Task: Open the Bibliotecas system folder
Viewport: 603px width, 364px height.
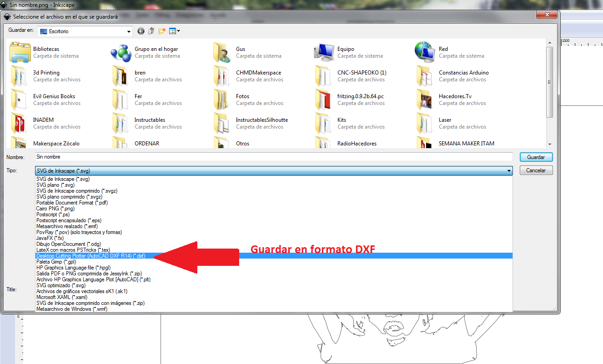Action: coord(45,52)
